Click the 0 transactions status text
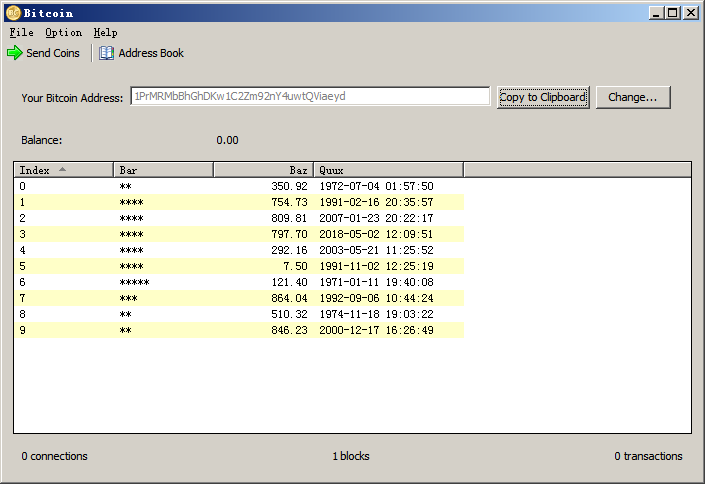Screen dimensions: 705x484 (x=648, y=456)
